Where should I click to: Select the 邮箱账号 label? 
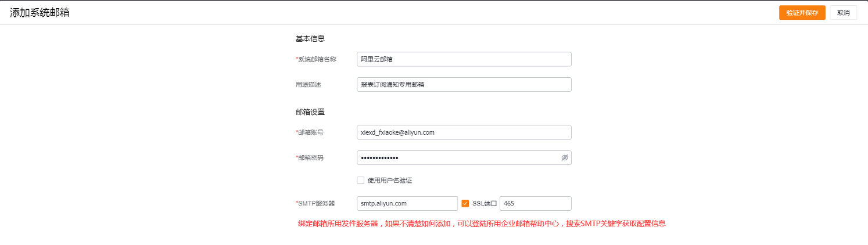tap(310, 132)
